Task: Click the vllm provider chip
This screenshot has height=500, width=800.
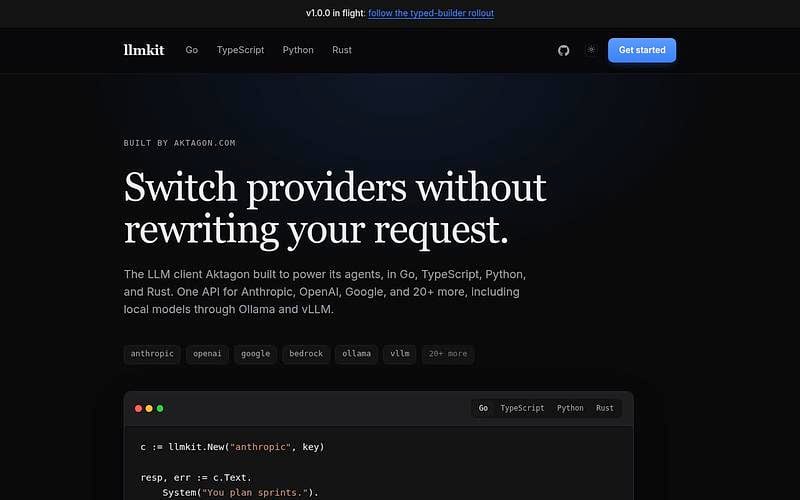Action: (399, 354)
